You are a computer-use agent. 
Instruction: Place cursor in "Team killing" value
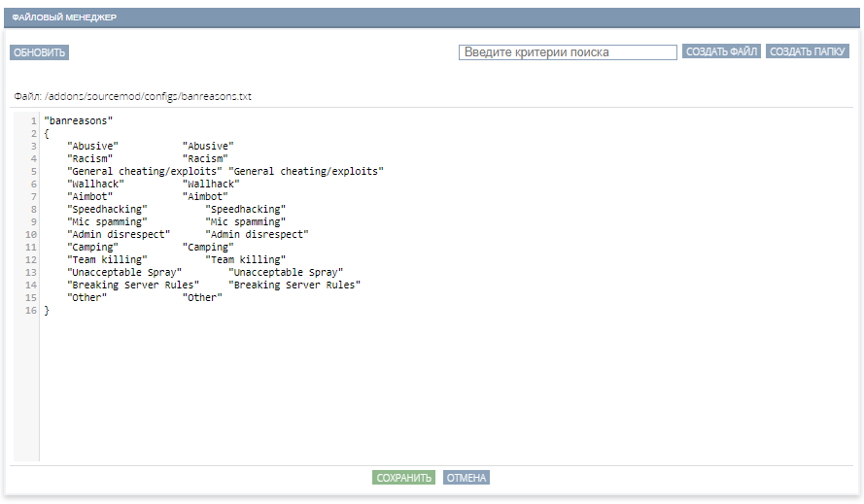[x=245, y=260]
